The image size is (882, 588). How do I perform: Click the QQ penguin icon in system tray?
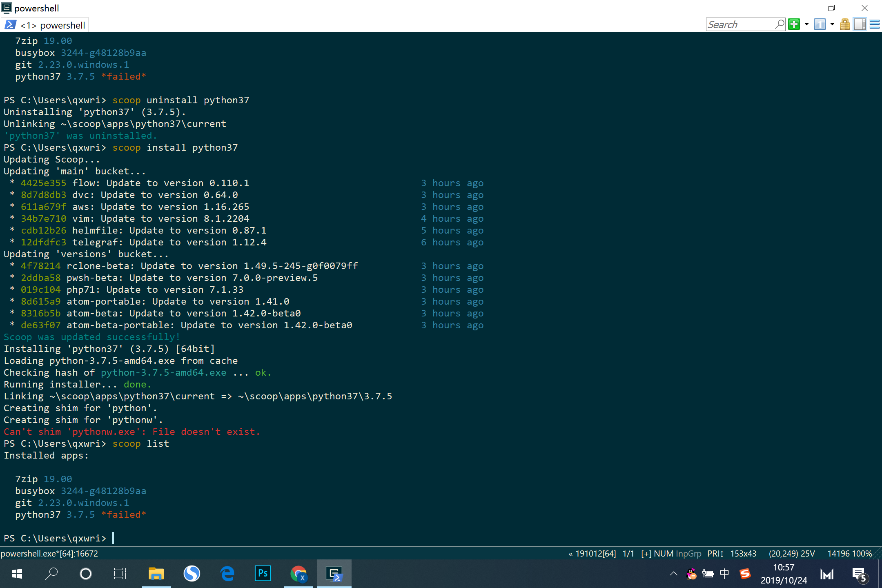pos(691,574)
